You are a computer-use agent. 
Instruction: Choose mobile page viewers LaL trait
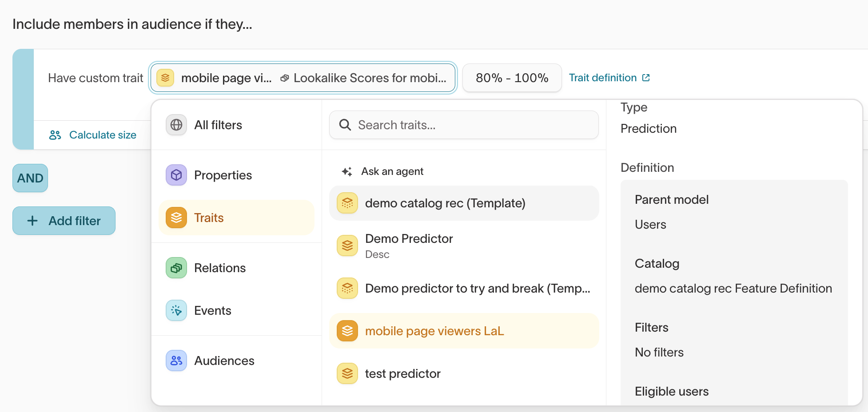pyautogui.click(x=464, y=331)
